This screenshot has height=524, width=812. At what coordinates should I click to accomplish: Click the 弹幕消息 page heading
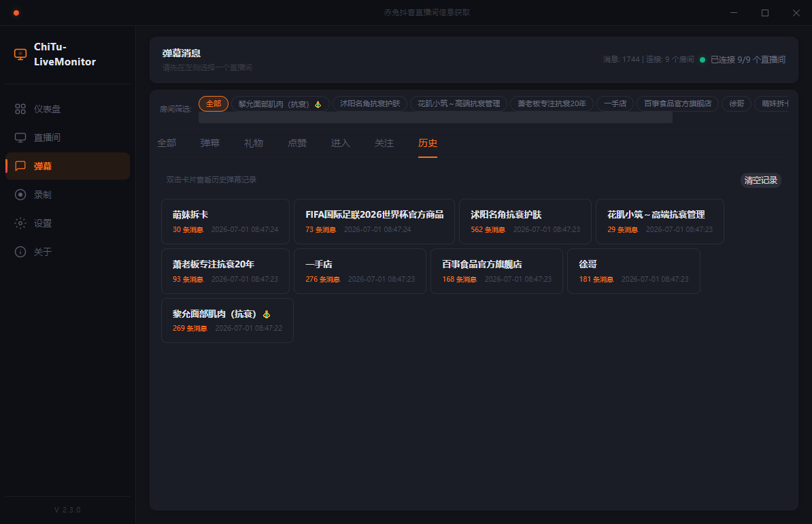coord(182,53)
